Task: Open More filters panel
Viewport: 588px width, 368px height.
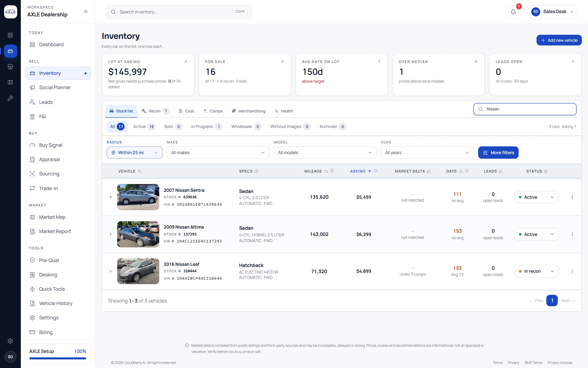Action: [x=498, y=153]
